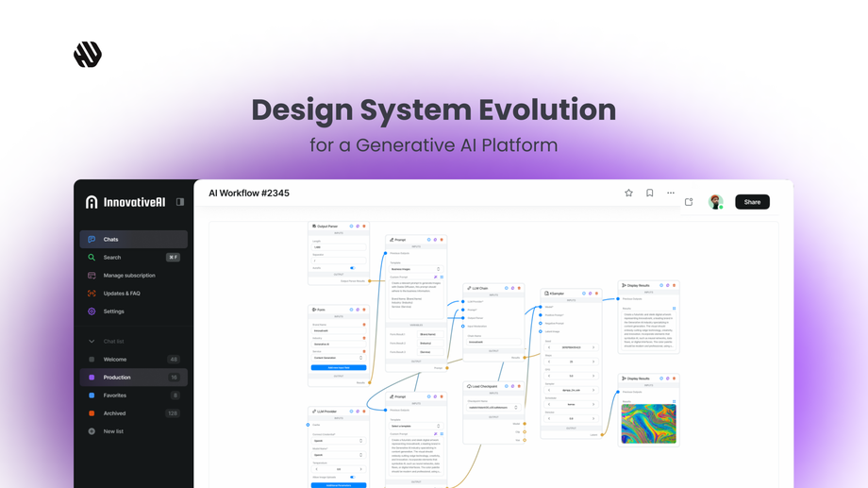This screenshot has height=488, width=868.
Task: Open Updates & FAQ
Action: pos(133,294)
